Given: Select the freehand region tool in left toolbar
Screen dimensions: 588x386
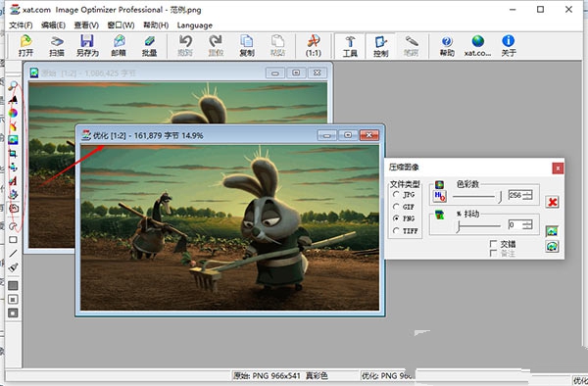Looking at the screenshot, I should (x=13, y=209).
